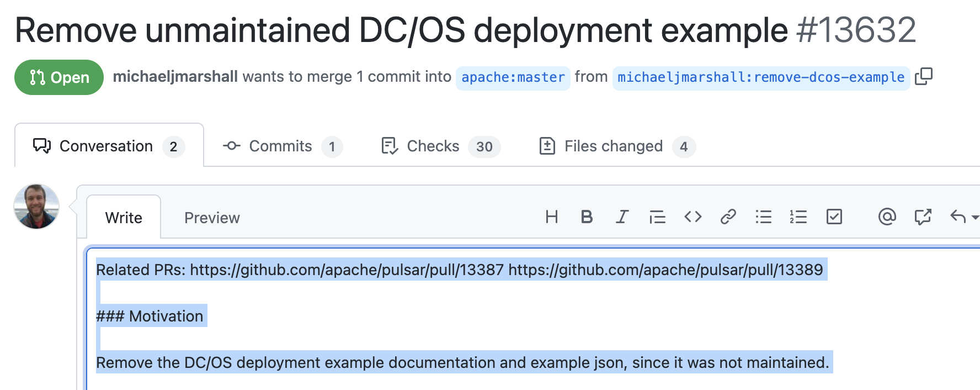The height and width of the screenshot is (390, 980).
Task: Click into the comment text area
Action: click(533, 319)
